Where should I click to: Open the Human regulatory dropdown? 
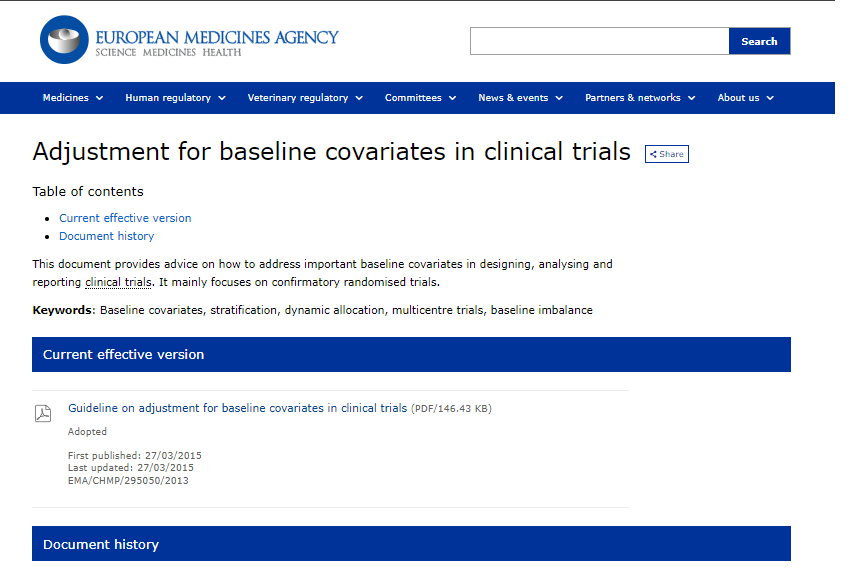pyautogui.click(x=175, y=98)
